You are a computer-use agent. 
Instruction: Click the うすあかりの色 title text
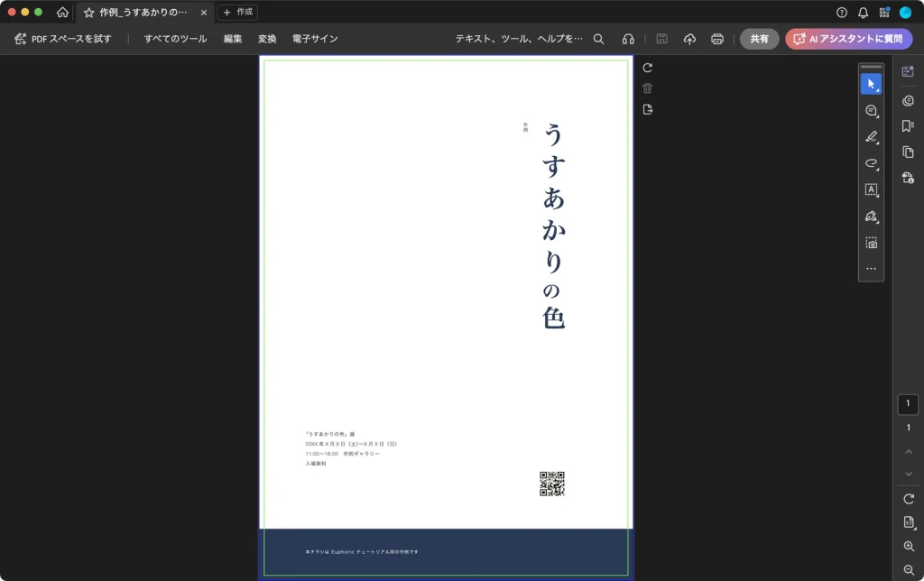pyautogui.click(x=553, y=226)
